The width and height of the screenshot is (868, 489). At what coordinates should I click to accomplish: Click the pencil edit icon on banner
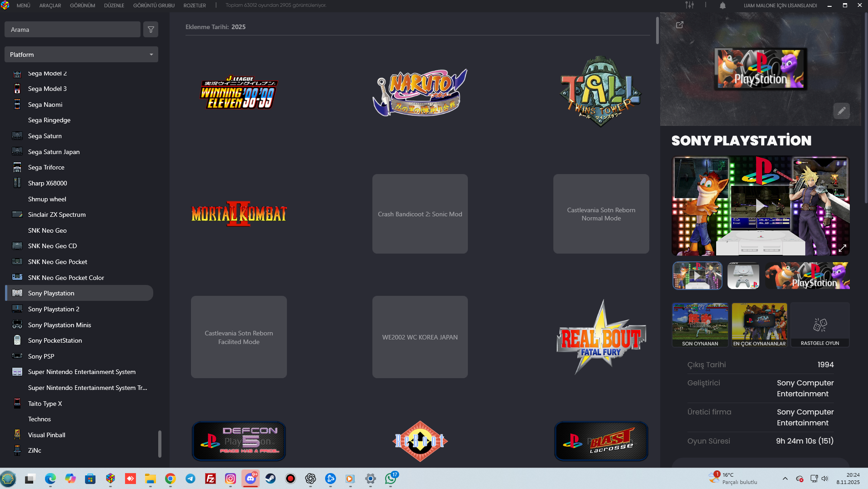point(842,111)
